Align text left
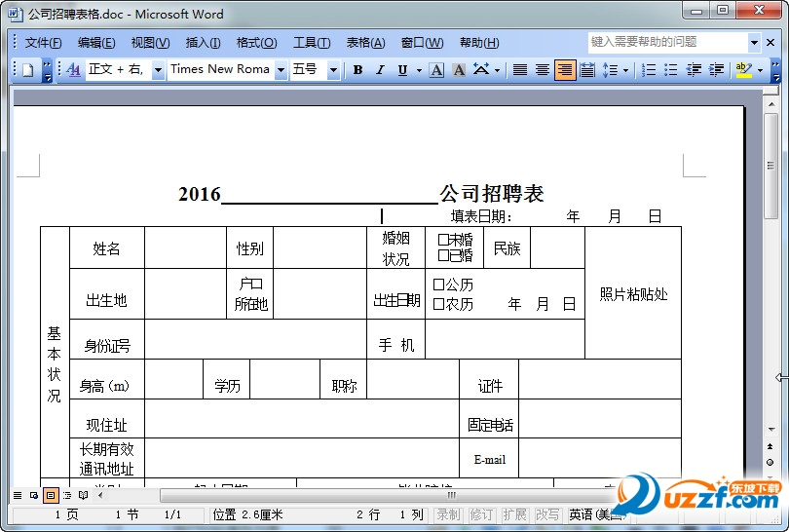This screenshot has height=532, width=789. tap(520, 70)
